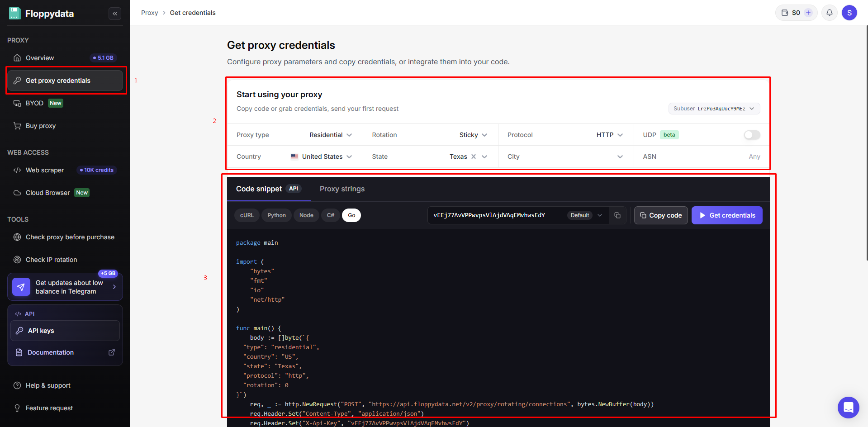Viewport: 868px width, 427px height.
Task: Open the Protocol HTTP dropdown
Action: tap(610, 135)
